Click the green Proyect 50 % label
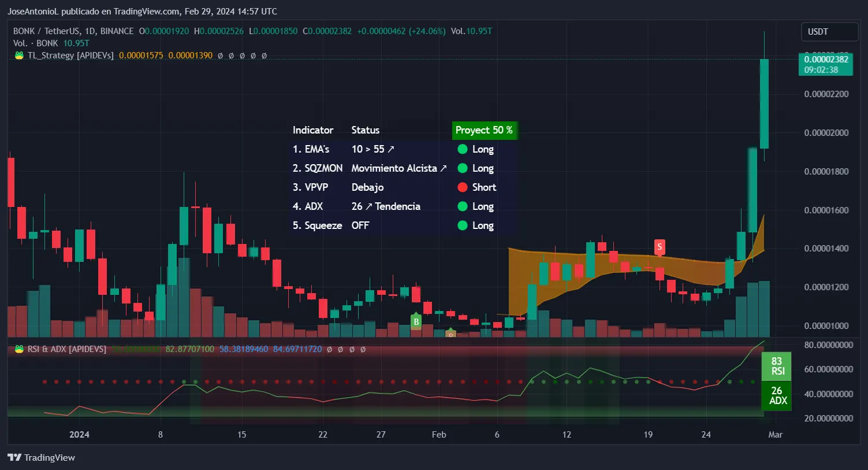Viewport: 868px width, 470px height. click(484, 130)
